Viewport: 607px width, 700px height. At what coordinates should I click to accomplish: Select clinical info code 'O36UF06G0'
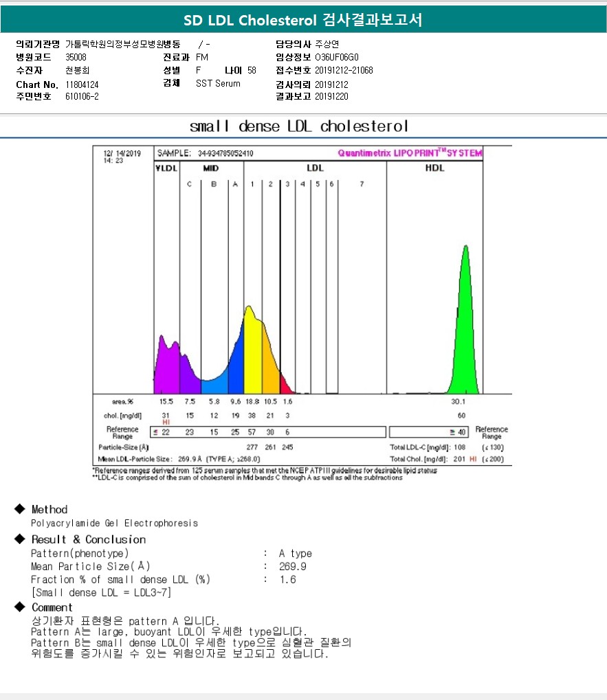pos(337,57)
